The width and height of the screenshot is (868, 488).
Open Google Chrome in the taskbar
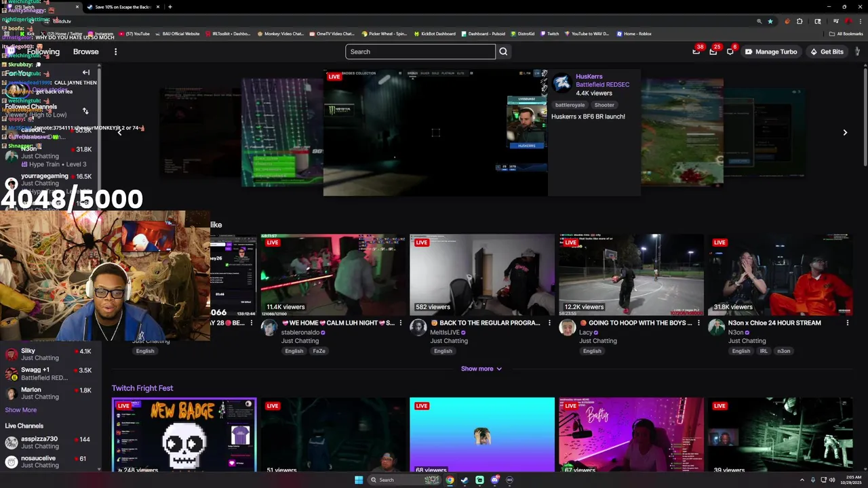(x=450, y=480)
